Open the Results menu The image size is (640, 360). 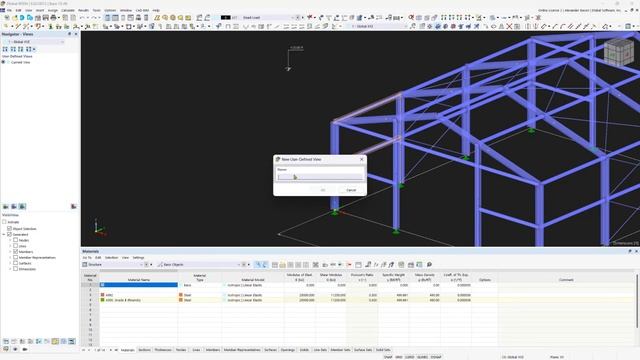click(83, 10)
